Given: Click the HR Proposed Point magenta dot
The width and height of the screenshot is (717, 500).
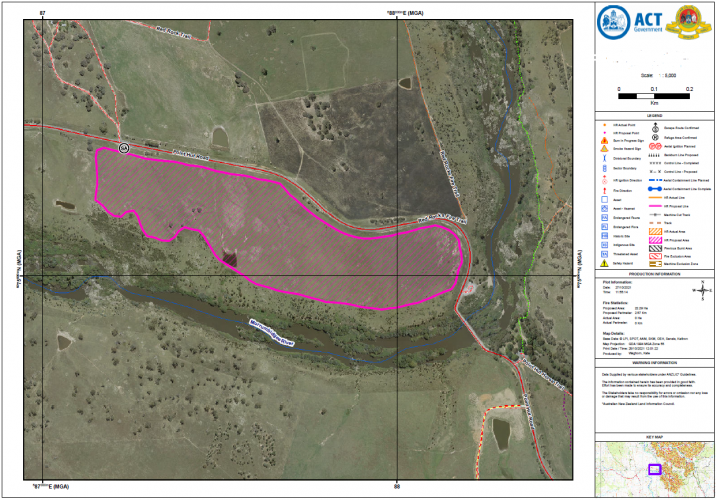Looking at the screenshot, I should tap(605, 133).
